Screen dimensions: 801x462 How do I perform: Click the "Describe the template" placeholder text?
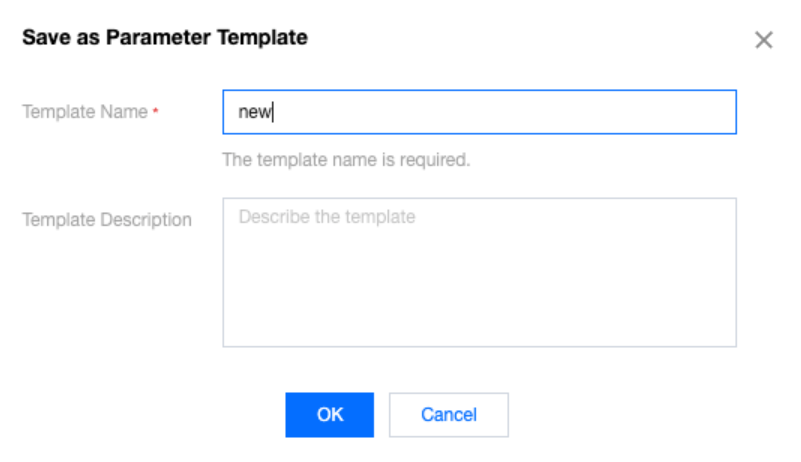(326, 216)
